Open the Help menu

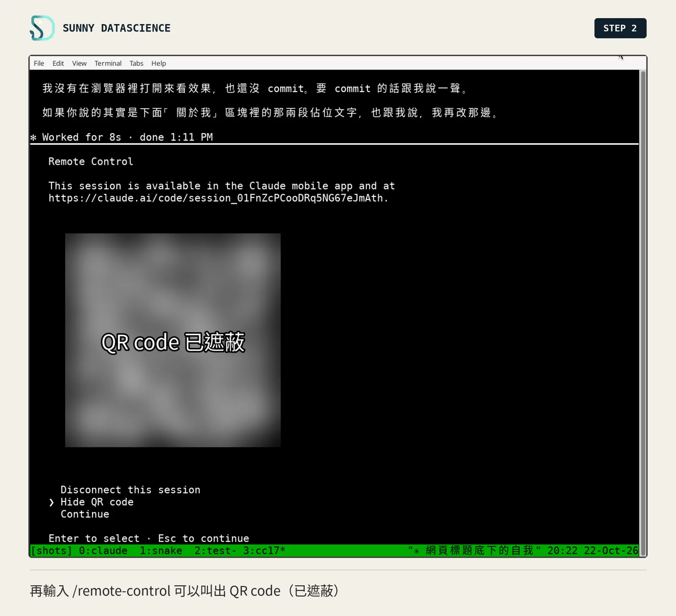159,63
